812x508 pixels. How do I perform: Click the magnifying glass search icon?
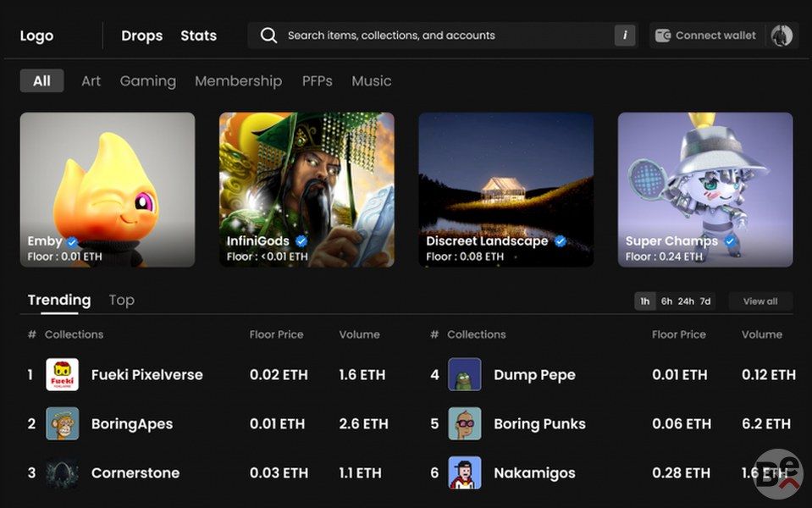pos(268,36)
